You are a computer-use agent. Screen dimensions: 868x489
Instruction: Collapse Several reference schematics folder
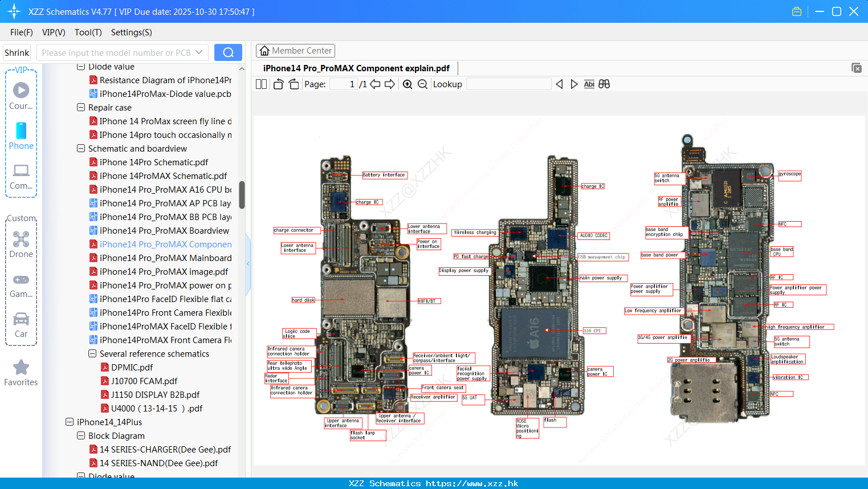point(92,353)
